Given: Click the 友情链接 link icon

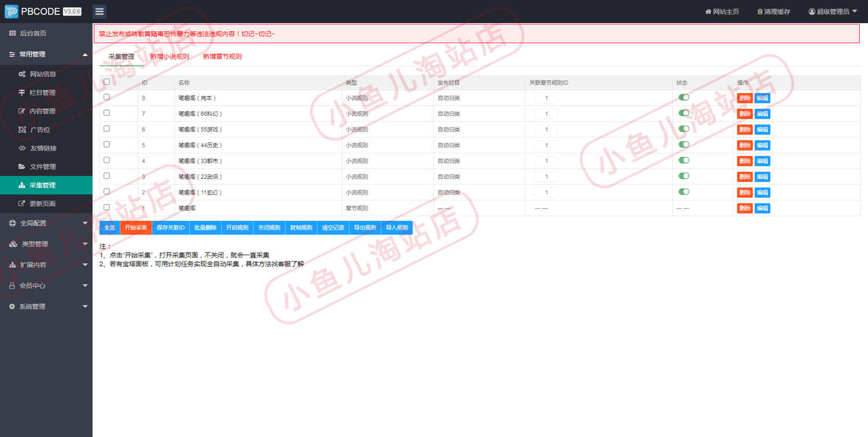Looking at the screenshot, I should pos(22,148).
